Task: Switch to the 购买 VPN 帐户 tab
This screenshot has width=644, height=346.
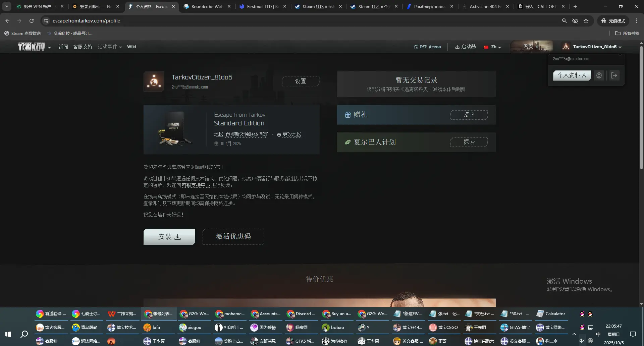Action: (40, 6)
